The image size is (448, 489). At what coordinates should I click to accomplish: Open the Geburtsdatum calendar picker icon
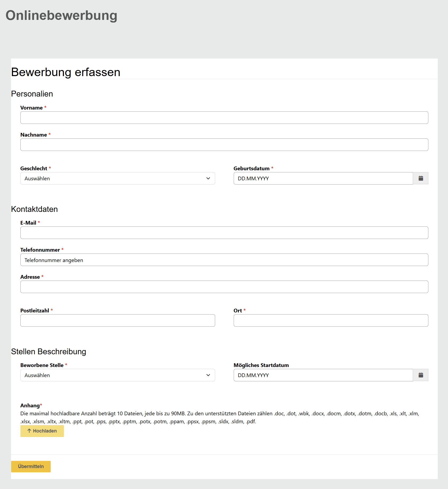[x=420, y=178]
